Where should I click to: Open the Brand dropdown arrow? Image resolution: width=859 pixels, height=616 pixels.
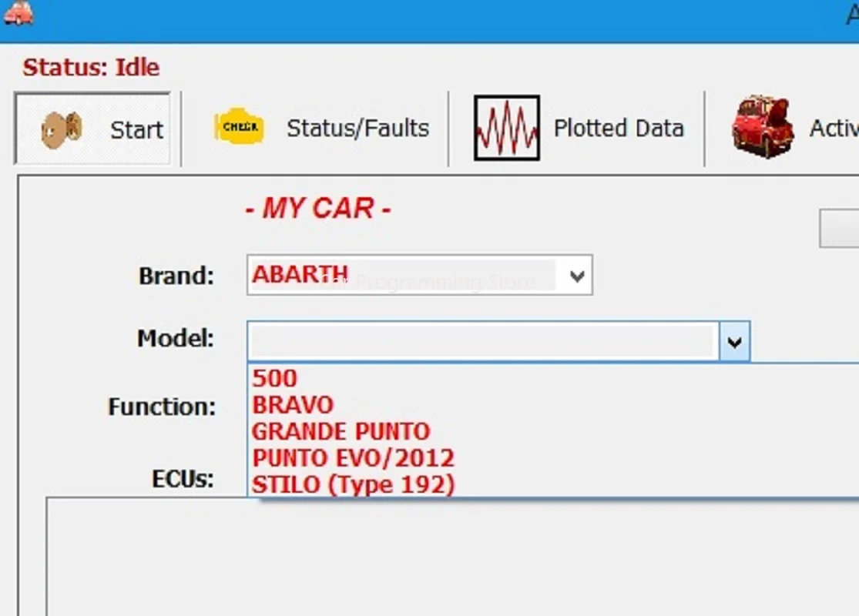coord(577,275)
